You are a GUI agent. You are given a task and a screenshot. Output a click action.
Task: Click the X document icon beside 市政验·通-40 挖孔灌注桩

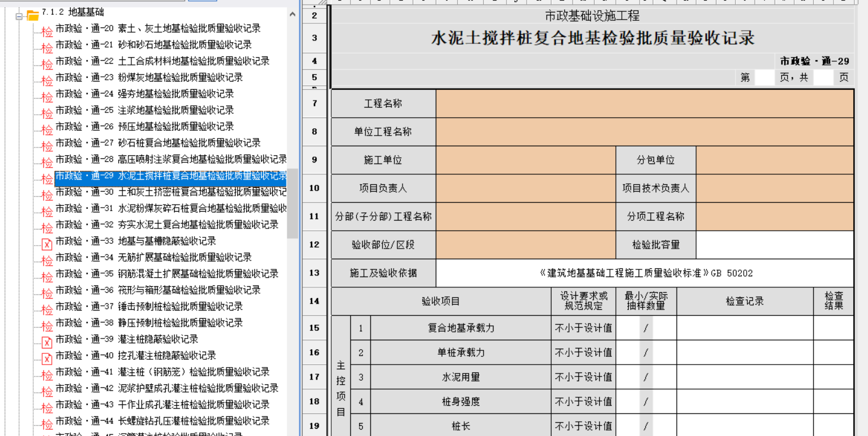point(47,358)
